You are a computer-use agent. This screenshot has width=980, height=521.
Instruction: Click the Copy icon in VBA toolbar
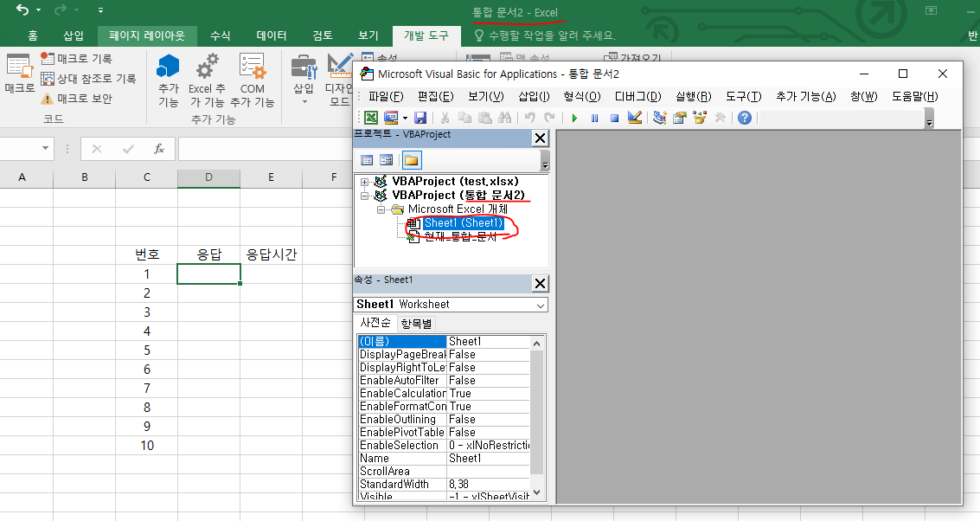465,118
